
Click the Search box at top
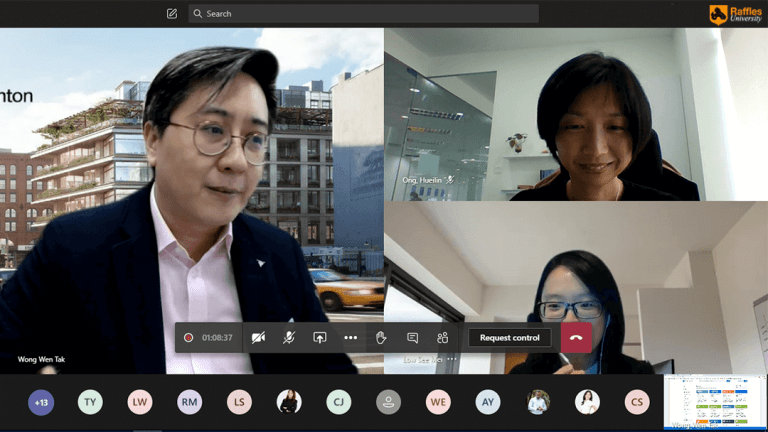(x=365, y=14)
